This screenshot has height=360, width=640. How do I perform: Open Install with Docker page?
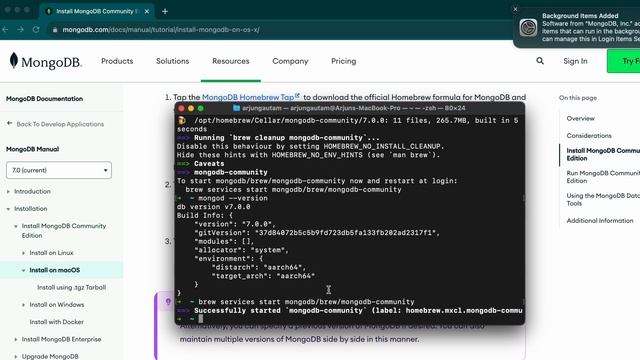tap(56, 322)
